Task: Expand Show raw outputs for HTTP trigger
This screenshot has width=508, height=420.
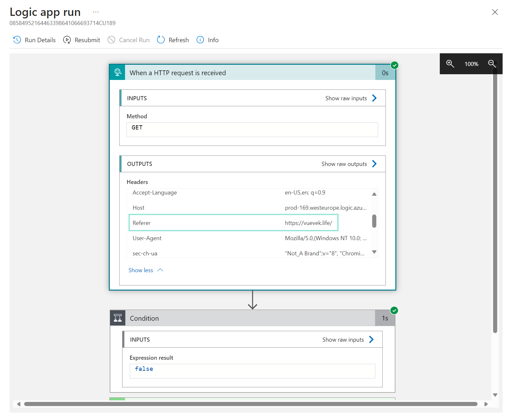Action: click(349, 164)
